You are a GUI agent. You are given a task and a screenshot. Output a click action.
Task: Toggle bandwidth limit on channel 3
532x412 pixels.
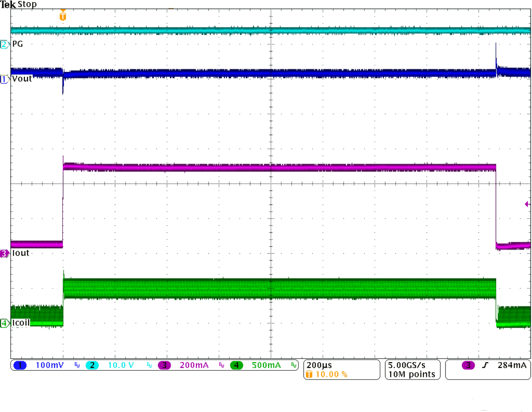click(221, 365)
